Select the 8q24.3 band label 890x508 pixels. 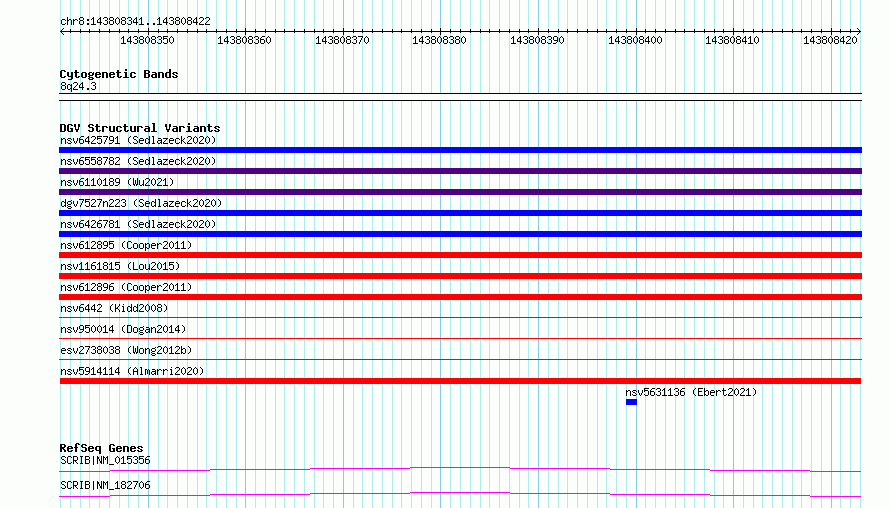[78, 86]
